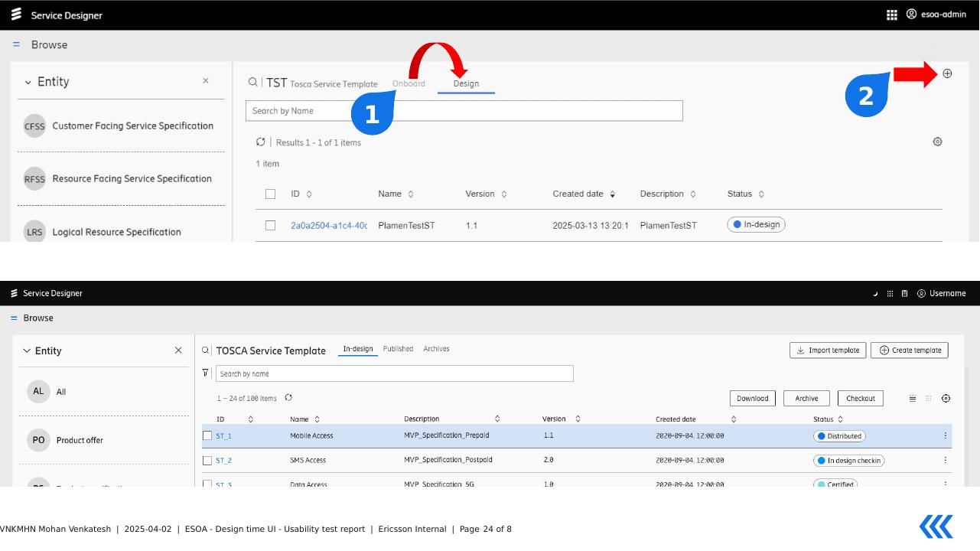Click the Download button
980x551 pixels.
[753, 398]
